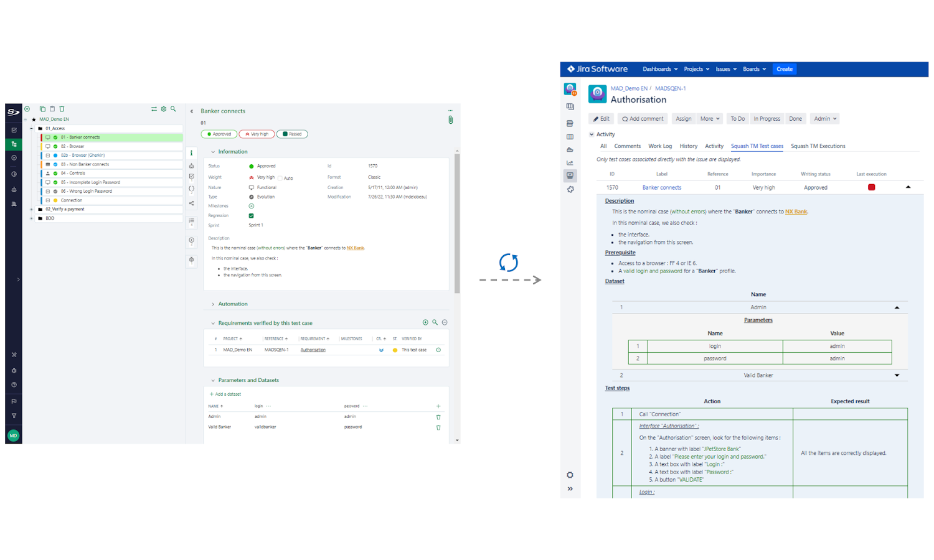Viewport: 934px width, 560px height.
Task: Delete the Valid Banker dataset row
Action: click(438, 427)
